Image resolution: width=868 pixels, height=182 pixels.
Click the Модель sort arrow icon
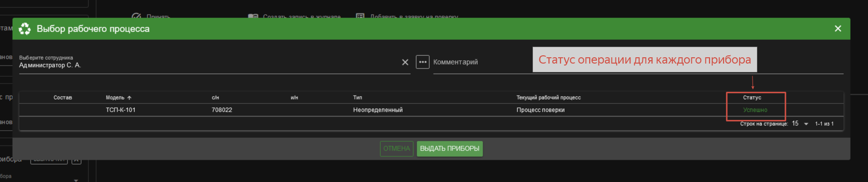(x=129, y=98)
